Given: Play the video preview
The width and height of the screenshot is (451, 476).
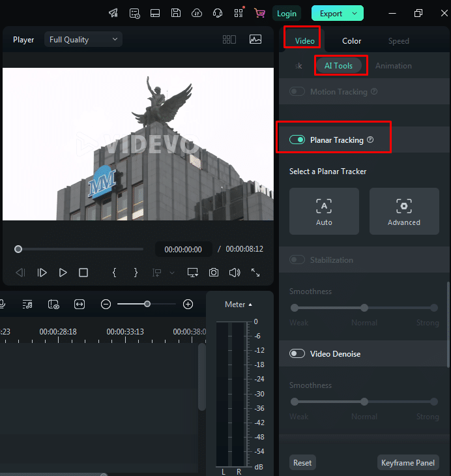Looking at the screenshot, I should click(x=63, y=273).
